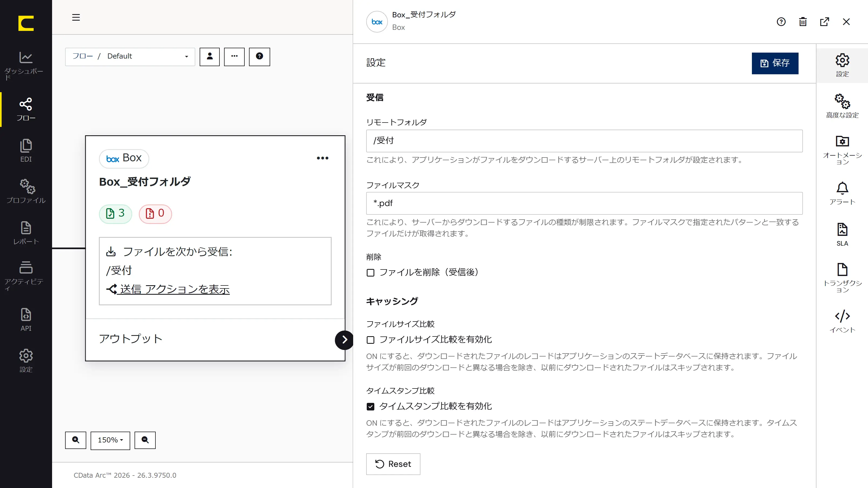868x488 pixels.
Task: Open the flow toolbar ellipsis menu
Action: [x=235, y=57]
